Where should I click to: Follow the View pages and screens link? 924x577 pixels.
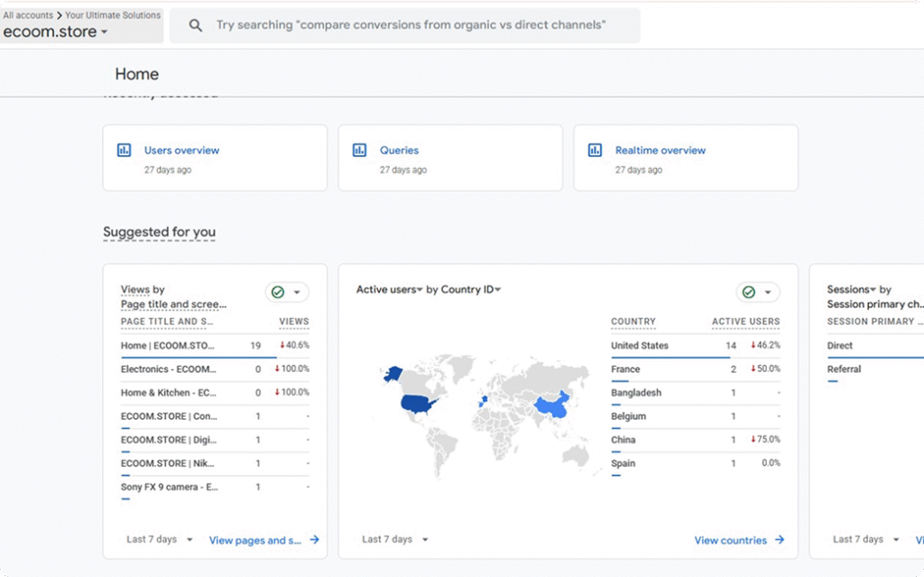point(255,540)
